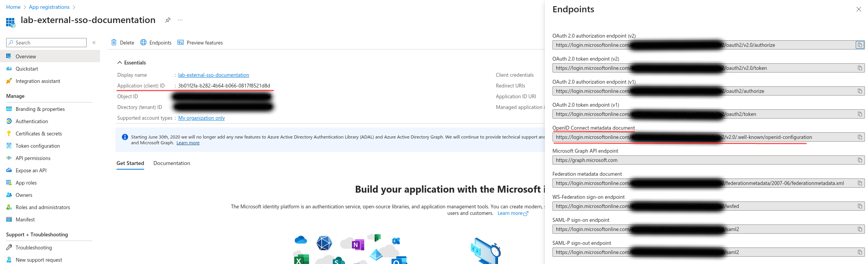Copy the OAuth 2.0 authorization endpoint (v2) URL
Screen dimensions: 868x264
860,45
